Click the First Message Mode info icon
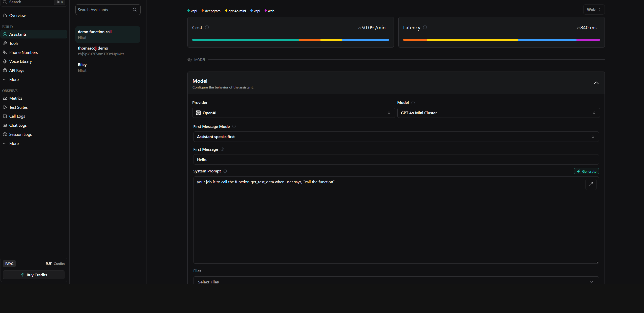The width and height of the screenshot is (644, 313). (234, 126)
